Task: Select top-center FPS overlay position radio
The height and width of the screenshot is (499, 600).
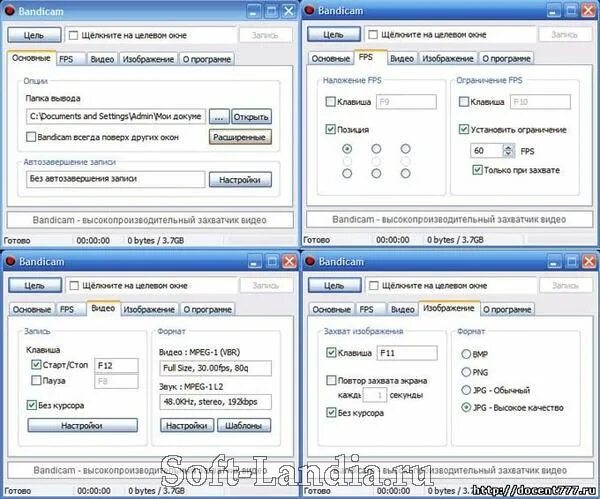Action: (376, 148)
